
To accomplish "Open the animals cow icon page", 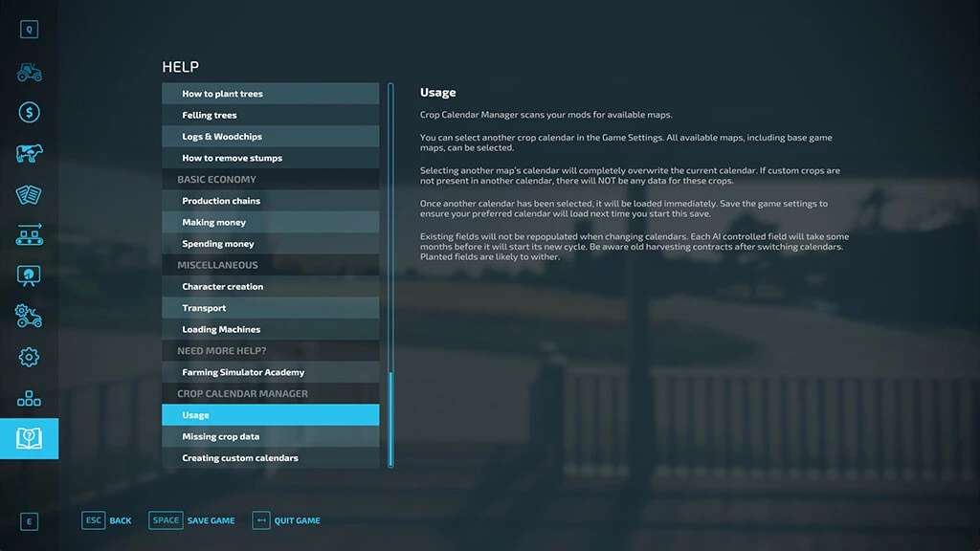I will coord(29,154).
